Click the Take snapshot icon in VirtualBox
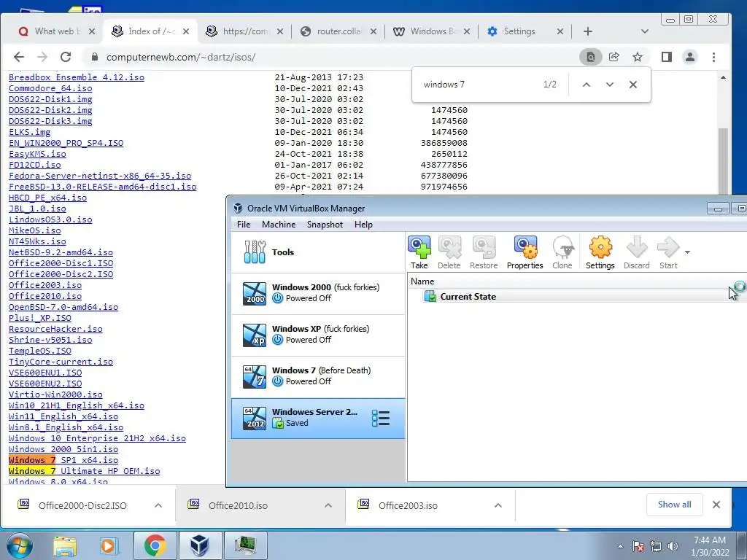This screenshot has width=747, height=560. pos(419,248)
